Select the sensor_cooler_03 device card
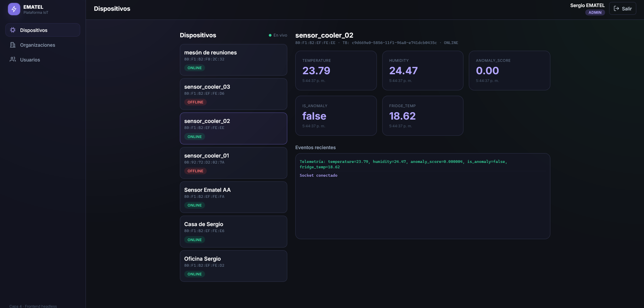Screen dimensions: 644x308 [234, 94]
